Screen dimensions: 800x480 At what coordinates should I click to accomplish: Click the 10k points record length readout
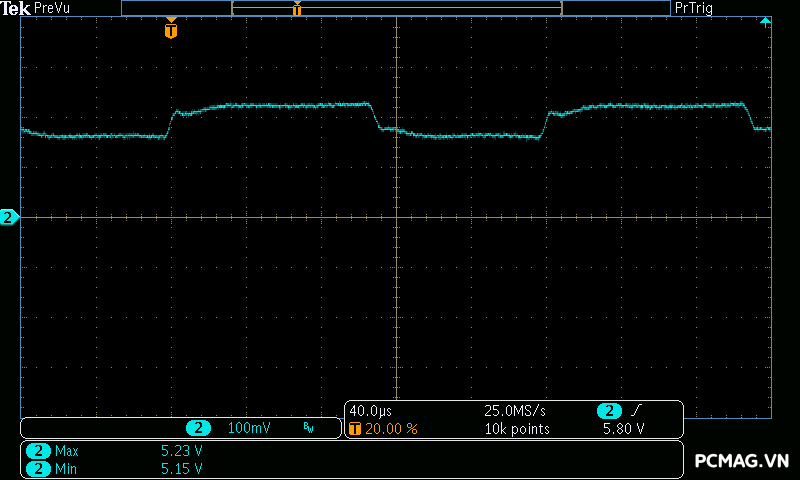[517, 429]
